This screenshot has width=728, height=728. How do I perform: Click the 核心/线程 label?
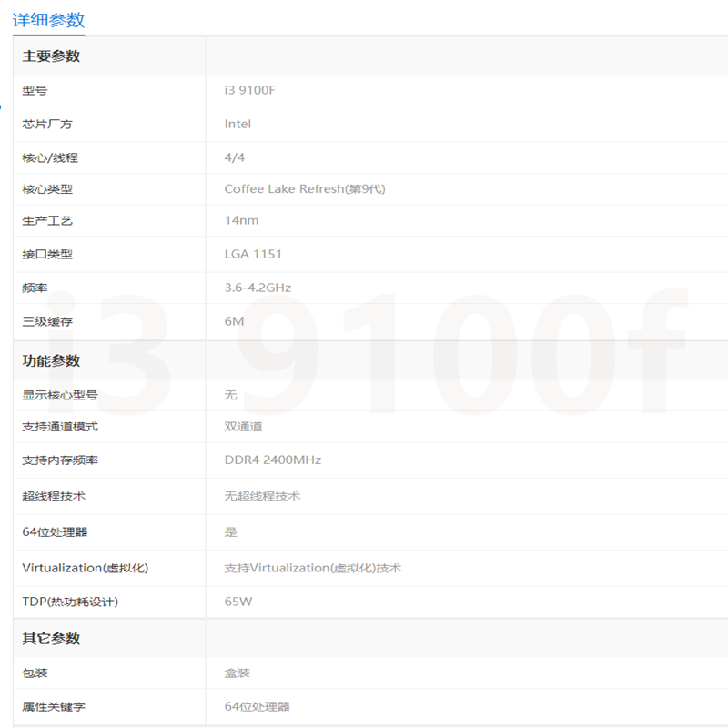click(50, 157)
